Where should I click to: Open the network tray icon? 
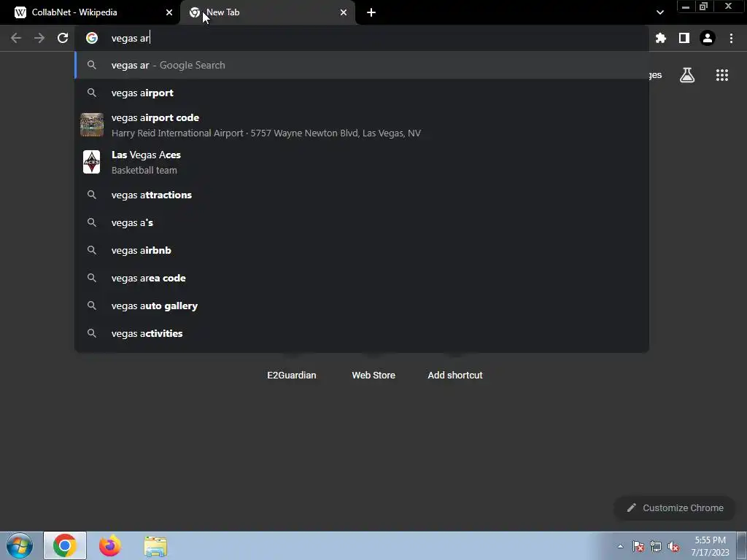(x=656, y=546)
